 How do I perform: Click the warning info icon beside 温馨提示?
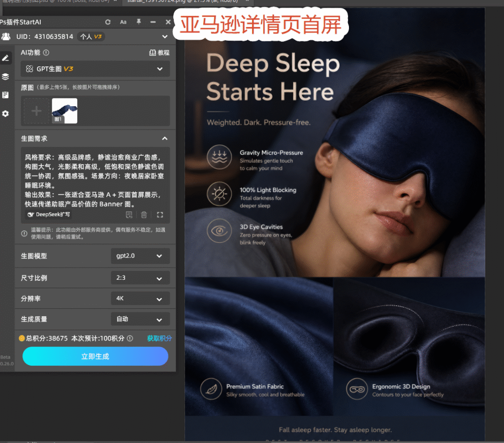pyautogui.click(x=24, y=234)
